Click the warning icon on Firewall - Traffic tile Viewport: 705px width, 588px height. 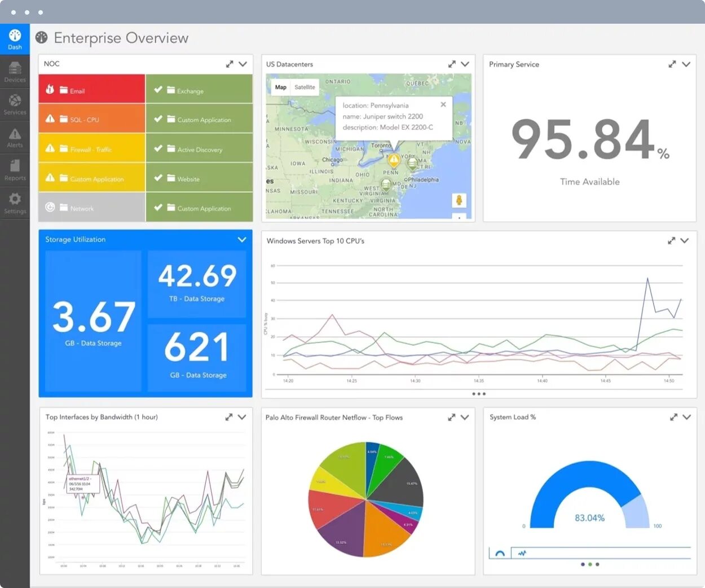(50, 148)
